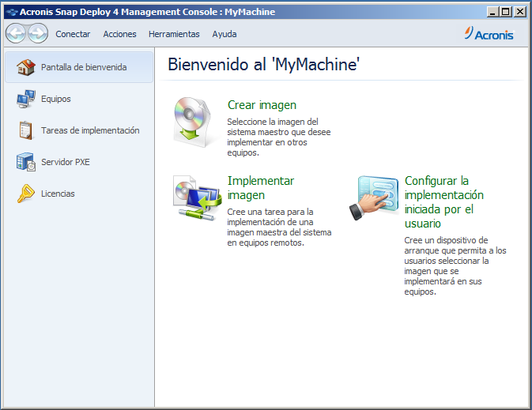Click the Crear imagen link
This screenshot has width=532, height=410.
[x=262, y=105]
